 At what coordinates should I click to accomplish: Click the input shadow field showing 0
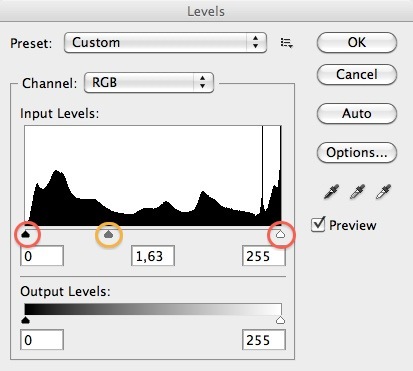(42, 256)
